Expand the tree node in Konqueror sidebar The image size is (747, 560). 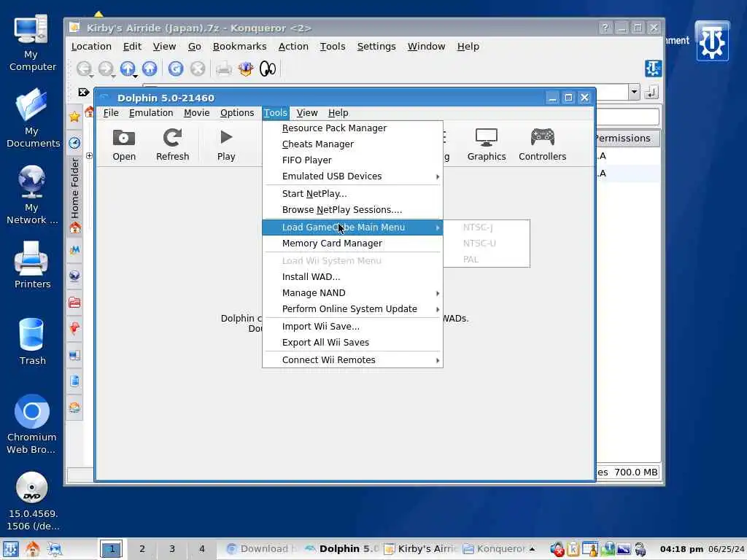[x=89, y=156]
